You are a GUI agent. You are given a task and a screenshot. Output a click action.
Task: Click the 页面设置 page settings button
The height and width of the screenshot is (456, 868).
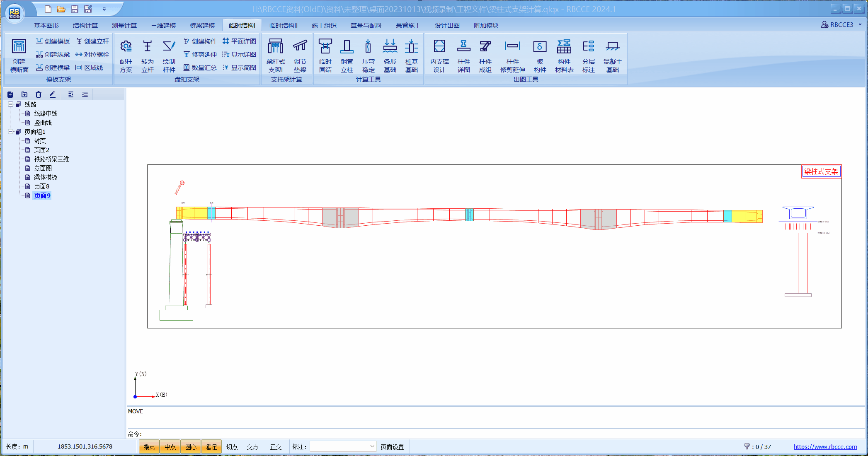coord(392,447)
